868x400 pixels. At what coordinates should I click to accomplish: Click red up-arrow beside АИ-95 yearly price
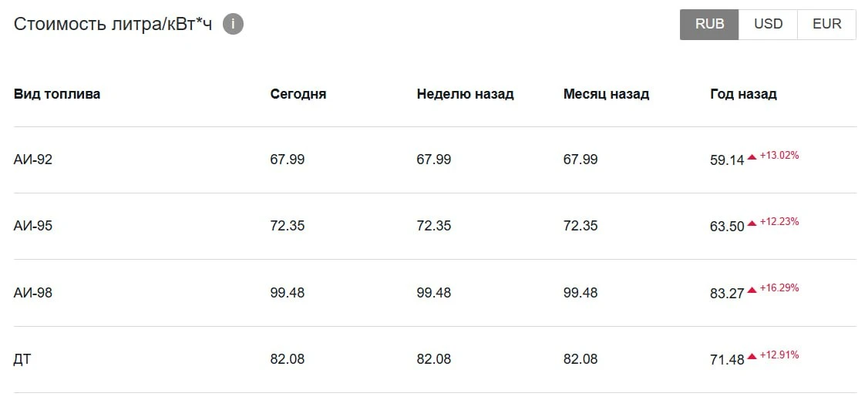[x=752, y=224]
